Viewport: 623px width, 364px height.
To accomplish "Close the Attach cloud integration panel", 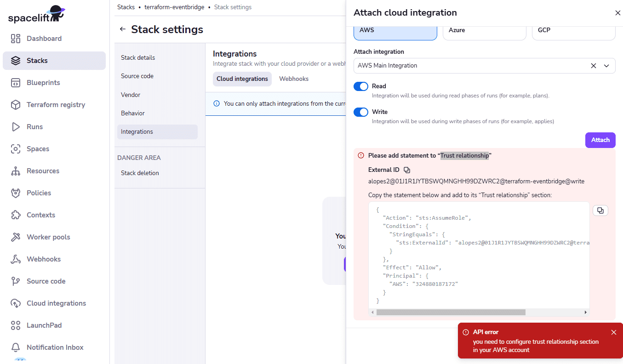I will (618, 13).
